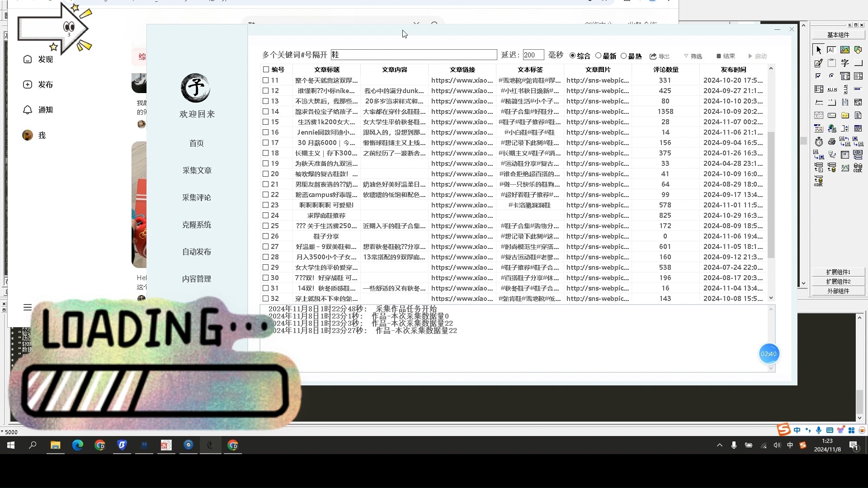This screenshot has height=488, width=868.
Task: Show hidden system tray icons chevron
Action: tap(720, 445)
